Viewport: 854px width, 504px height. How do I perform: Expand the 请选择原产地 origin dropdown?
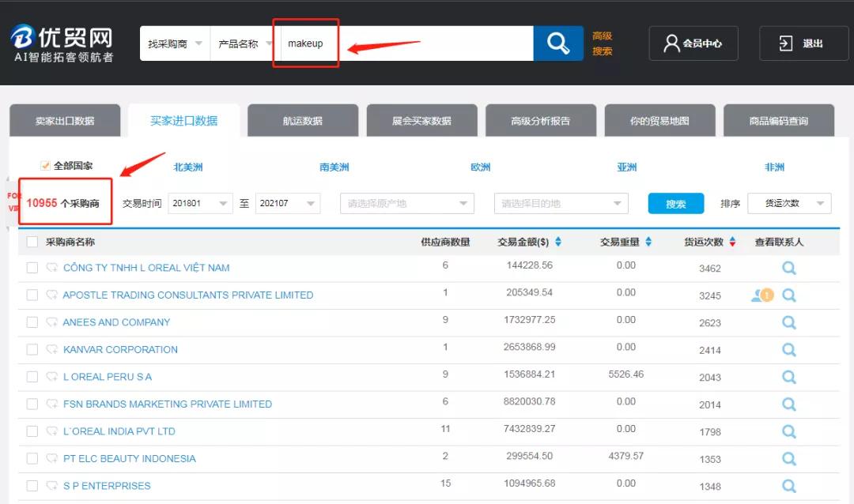(x=406, y=203)
